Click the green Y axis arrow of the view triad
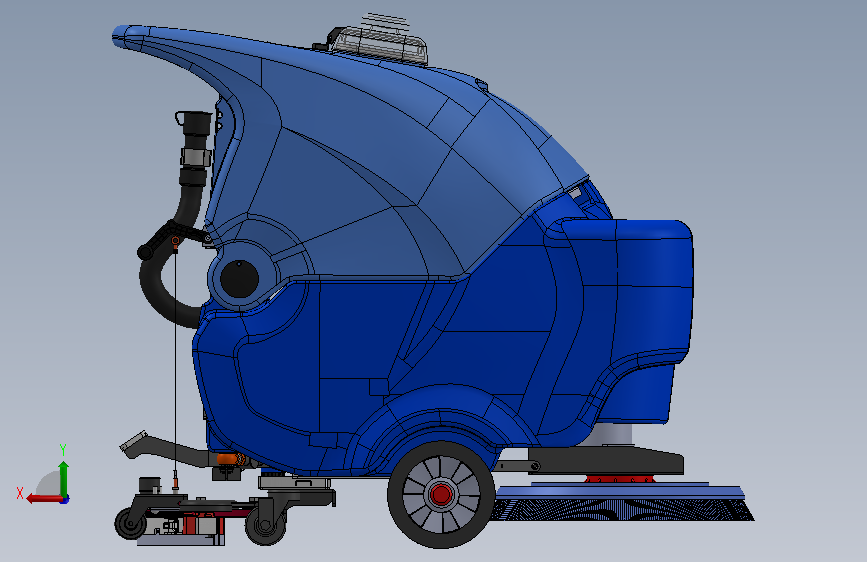The image size is (867, 562). (x=64, y=478)
